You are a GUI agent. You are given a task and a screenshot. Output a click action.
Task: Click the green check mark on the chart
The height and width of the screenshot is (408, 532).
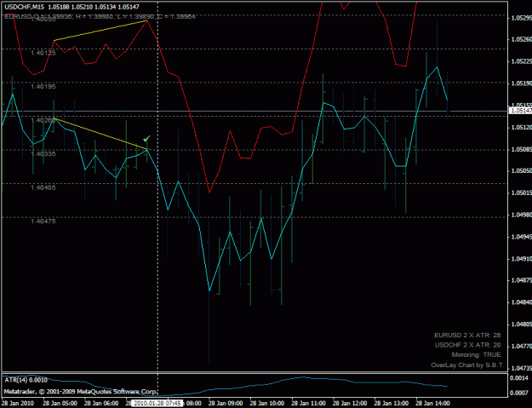tap(146, 139)
